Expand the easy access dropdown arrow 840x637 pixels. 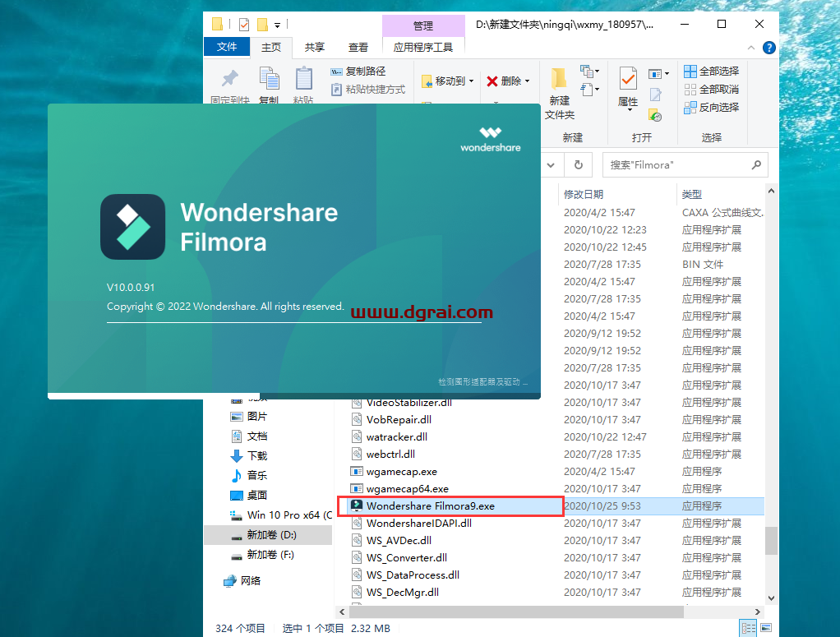(598, 89)
